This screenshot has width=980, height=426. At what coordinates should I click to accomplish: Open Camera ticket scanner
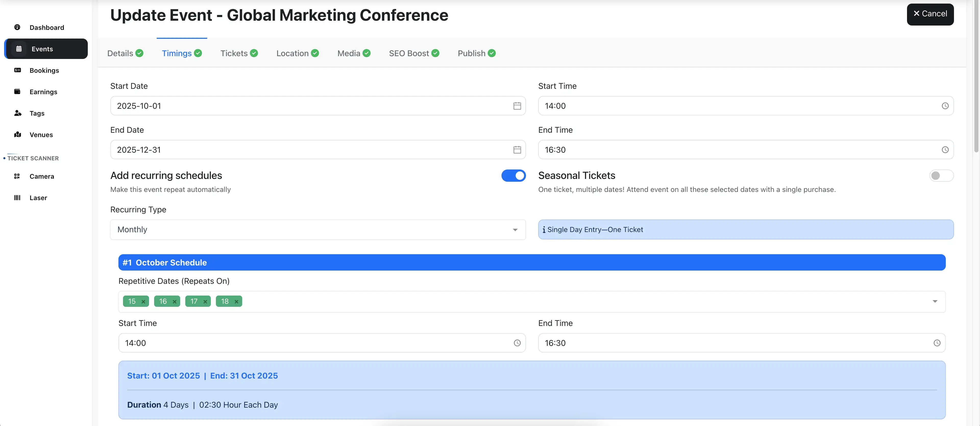pos(41,176)
